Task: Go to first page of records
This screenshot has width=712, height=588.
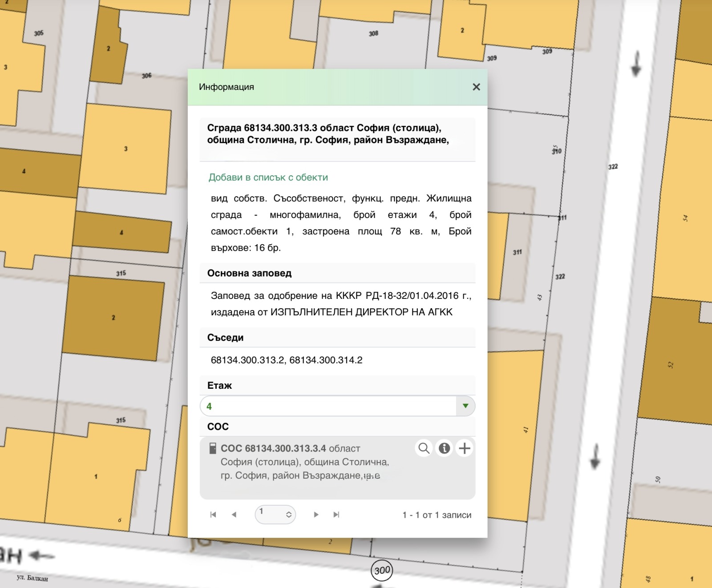Action: point(213,515)
